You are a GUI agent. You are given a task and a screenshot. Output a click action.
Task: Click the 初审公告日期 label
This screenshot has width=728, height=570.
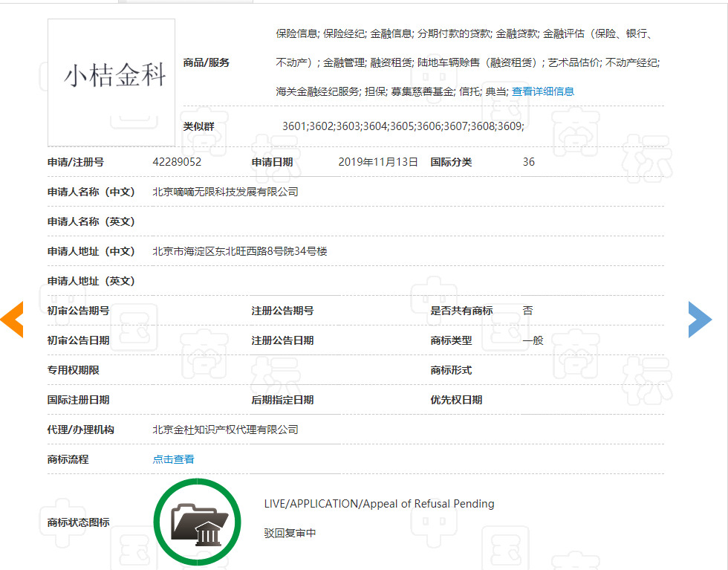[79, 340]
